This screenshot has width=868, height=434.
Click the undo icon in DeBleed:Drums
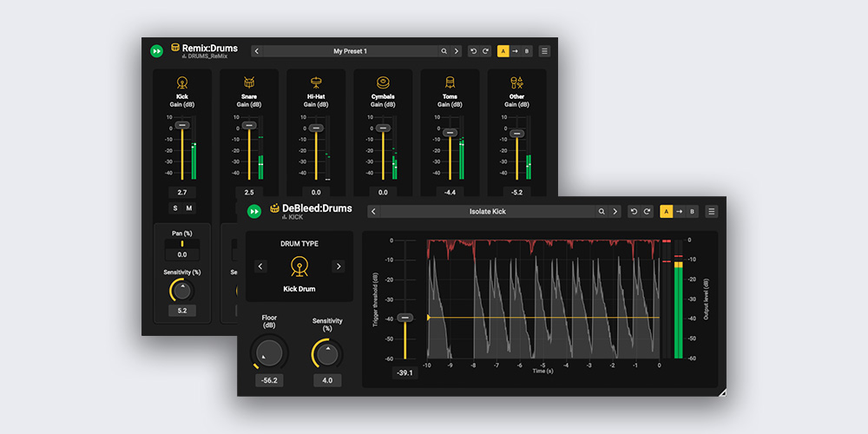pos(634,211)
